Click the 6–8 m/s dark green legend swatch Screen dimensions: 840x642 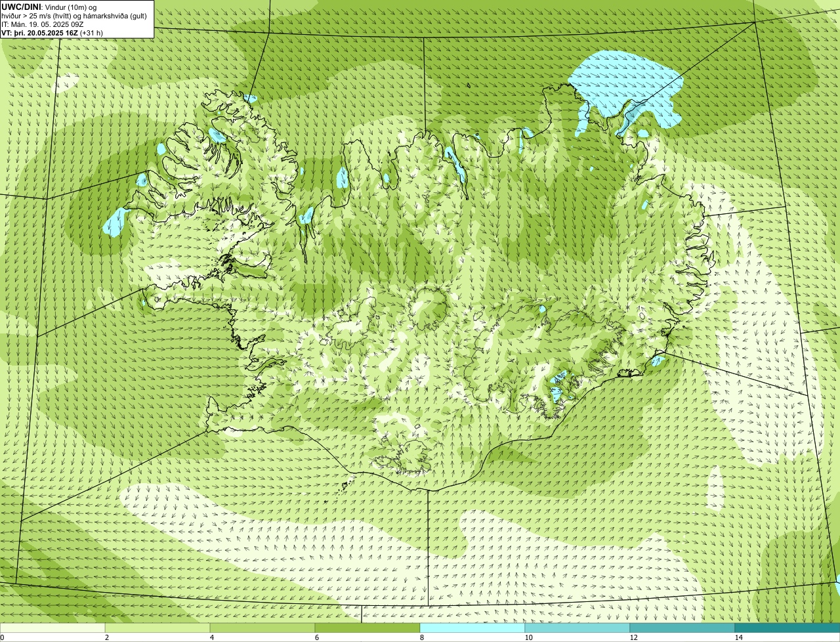[x=367, y=628]
